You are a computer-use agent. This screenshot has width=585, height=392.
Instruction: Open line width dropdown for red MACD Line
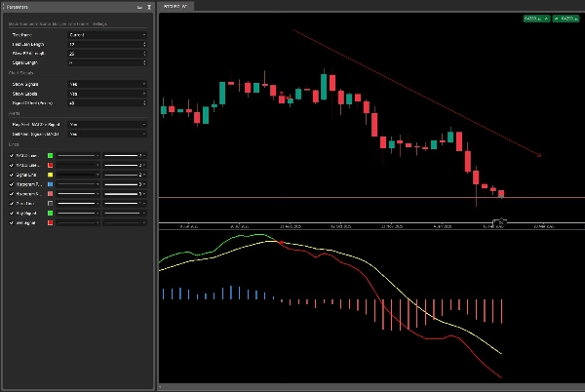(125, 165)
